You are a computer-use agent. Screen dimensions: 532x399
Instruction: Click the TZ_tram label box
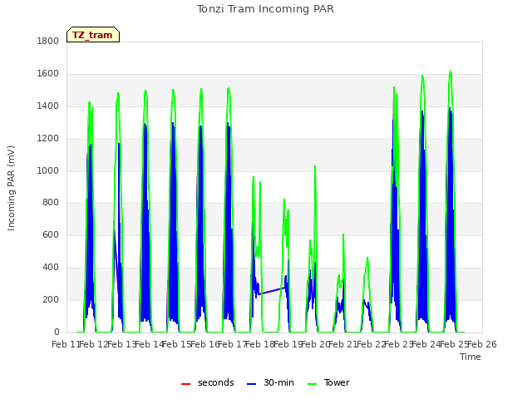coord(93,35)
